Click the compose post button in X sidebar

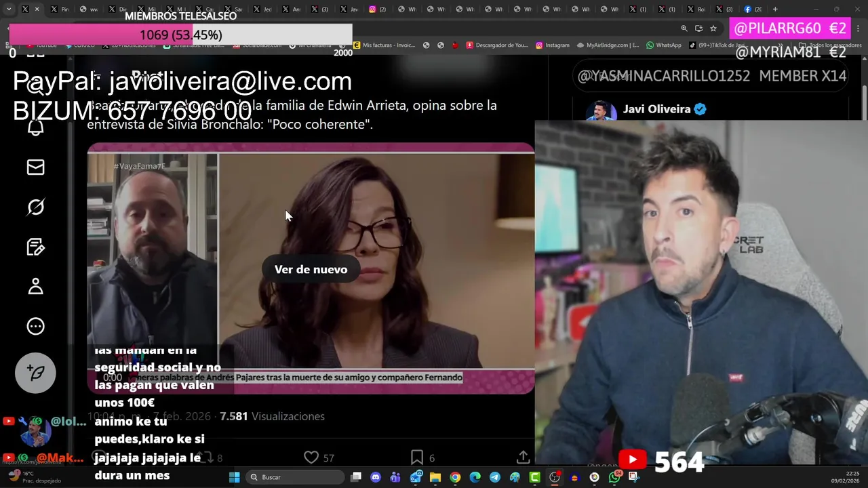click(35, 373)
